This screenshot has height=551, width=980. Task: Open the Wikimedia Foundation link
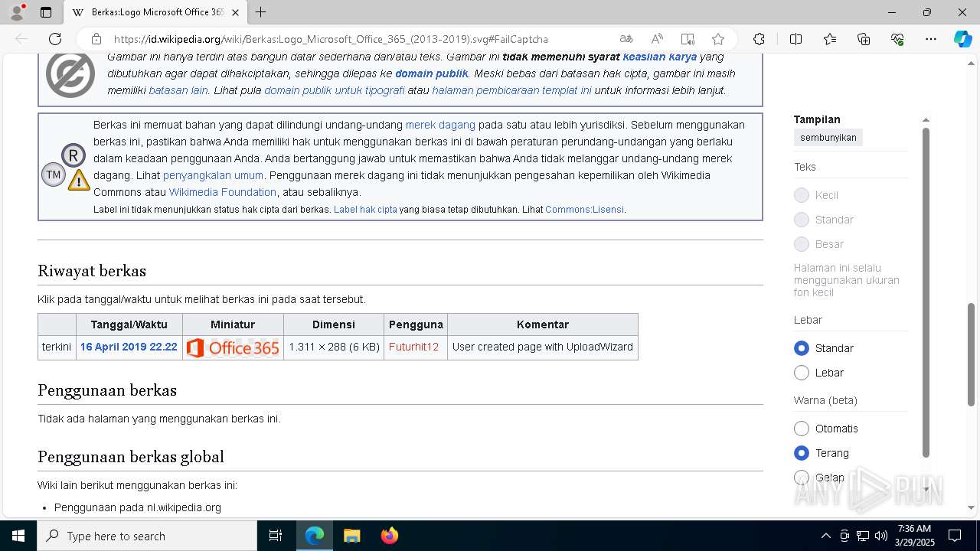tap(223, 192)
